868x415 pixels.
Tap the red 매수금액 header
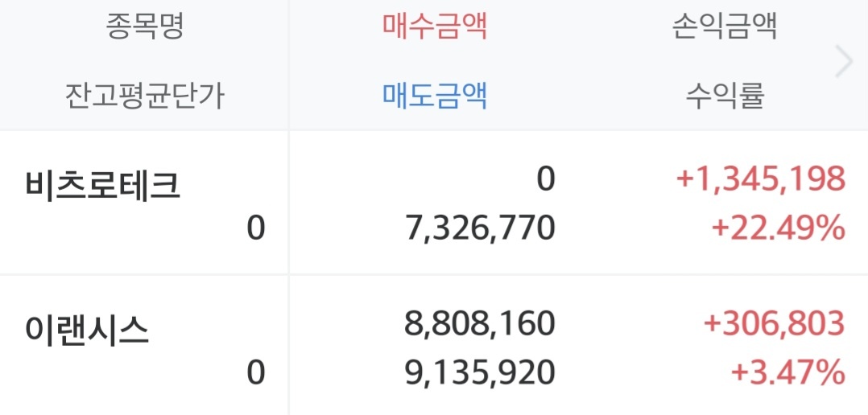tap(435, 27)
